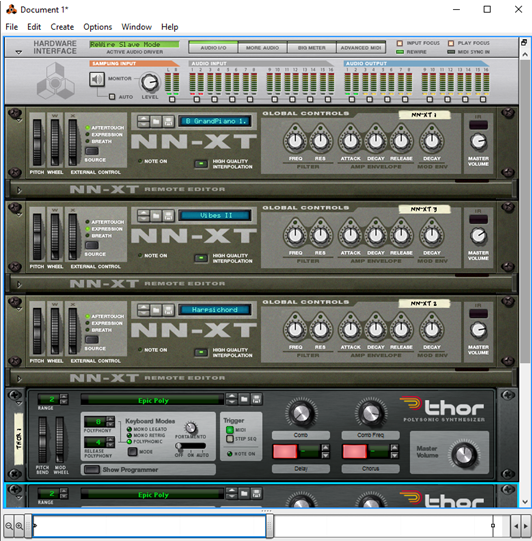Click the red Delay button on Thor
This screenshot has width=532, height=541.
(x=285, y=451)
